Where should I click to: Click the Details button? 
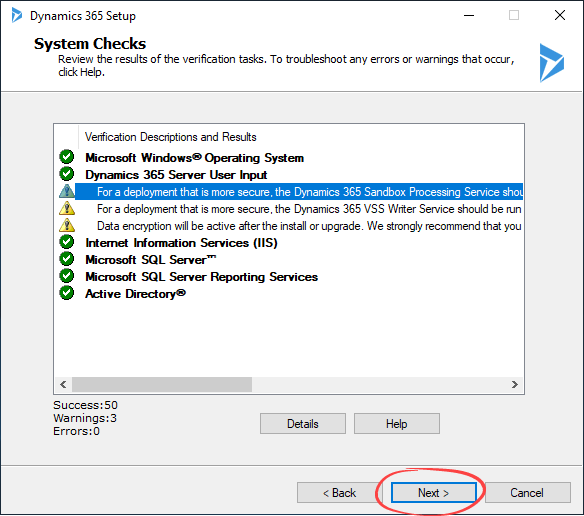(x=303, y=424)
